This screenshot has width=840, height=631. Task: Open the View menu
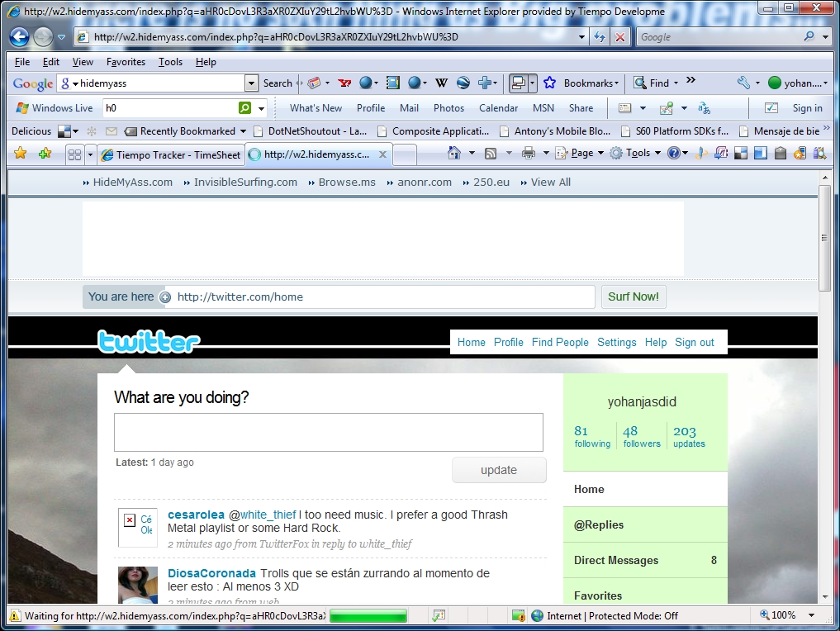[x=83, y=62]
